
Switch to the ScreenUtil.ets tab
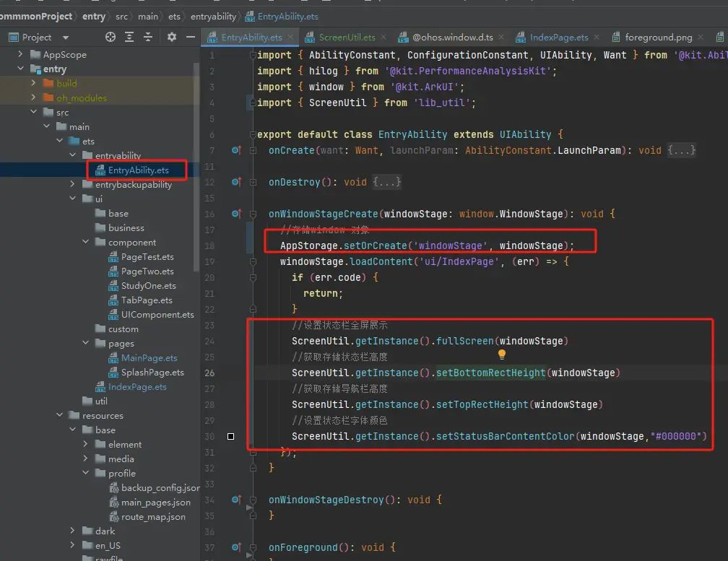(346, 38)
